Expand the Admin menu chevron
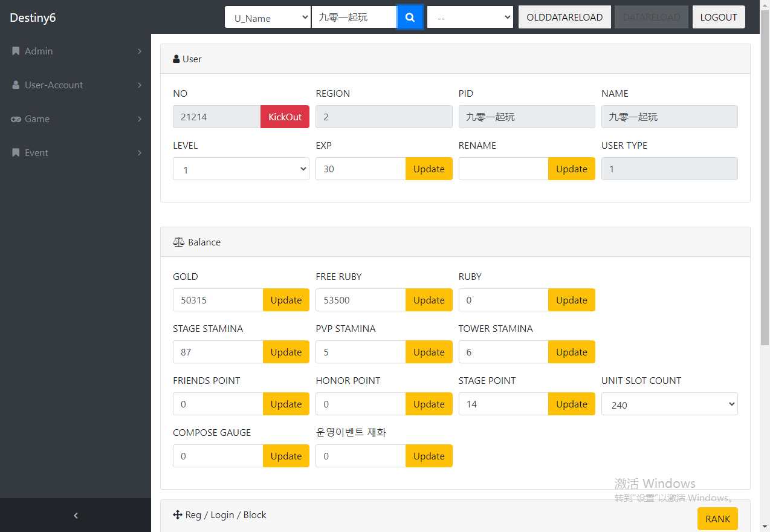The image size is (770, 532). [x=140, y=51]
